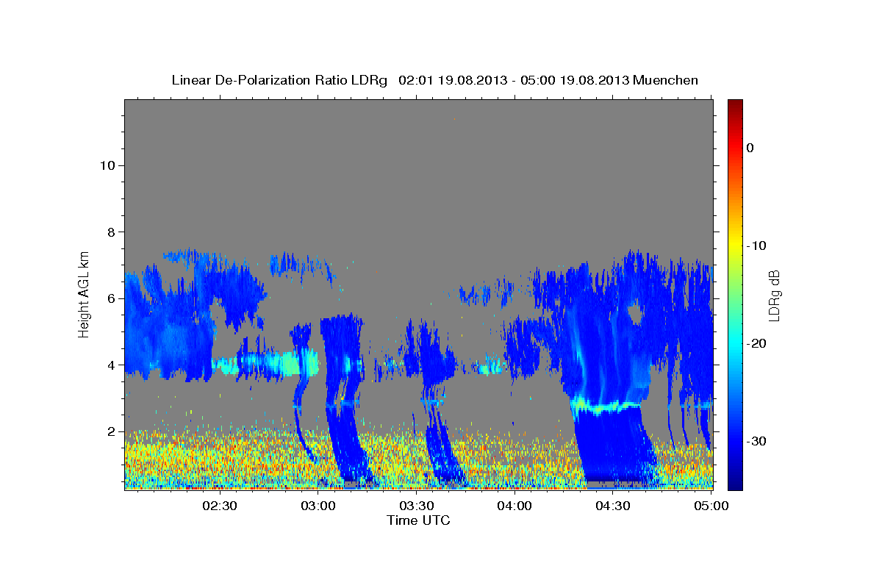Image resolution: width=882 pixels, height=588 pixels.
Task: Click the height axis label 2
Action: pos(110,431)
